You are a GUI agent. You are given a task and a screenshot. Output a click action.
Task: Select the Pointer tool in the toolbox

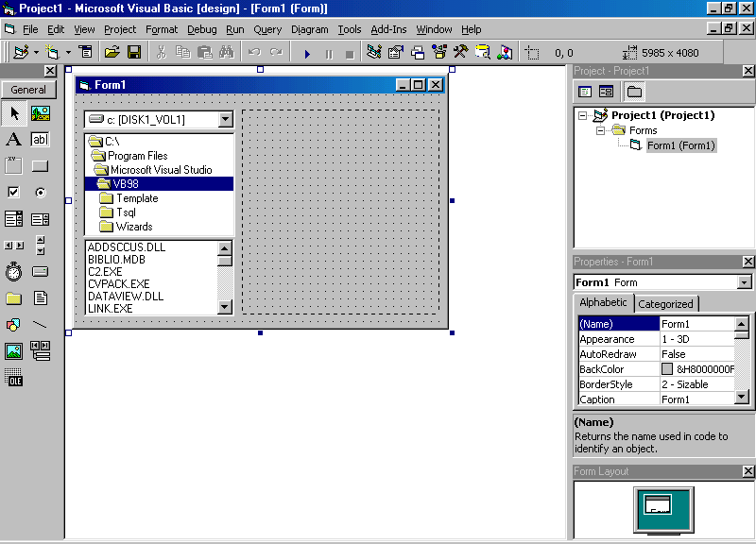pyautogui.click(x=14, y=113)
